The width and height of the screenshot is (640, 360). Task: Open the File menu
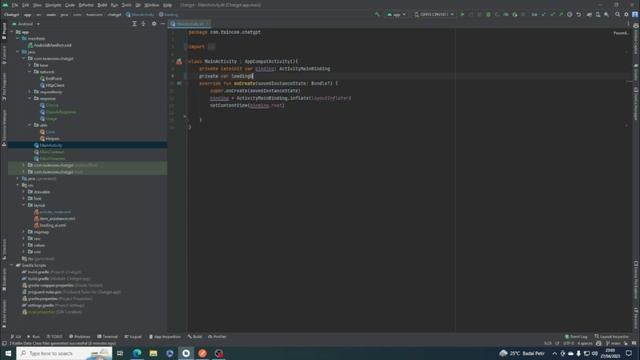coord(15,5)
